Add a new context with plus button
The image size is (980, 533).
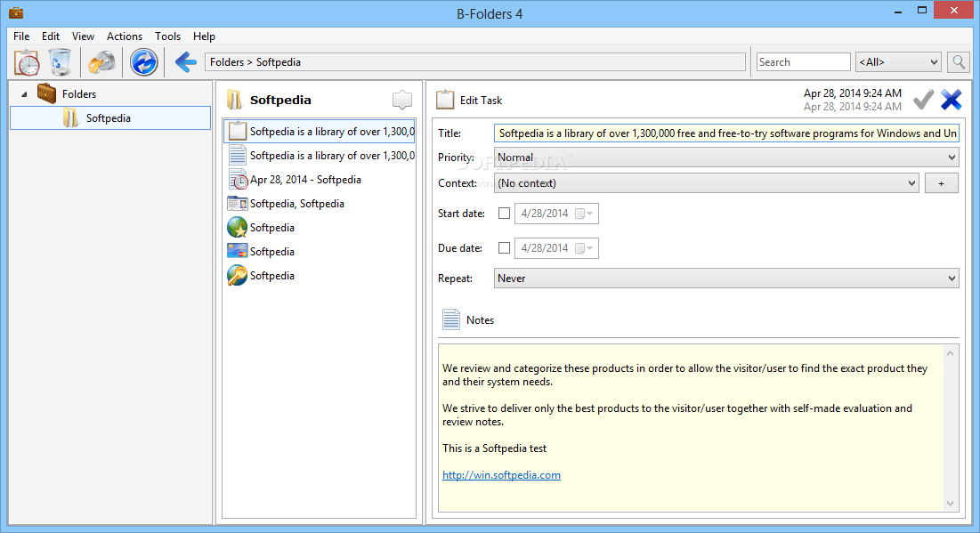coord(941,183)
